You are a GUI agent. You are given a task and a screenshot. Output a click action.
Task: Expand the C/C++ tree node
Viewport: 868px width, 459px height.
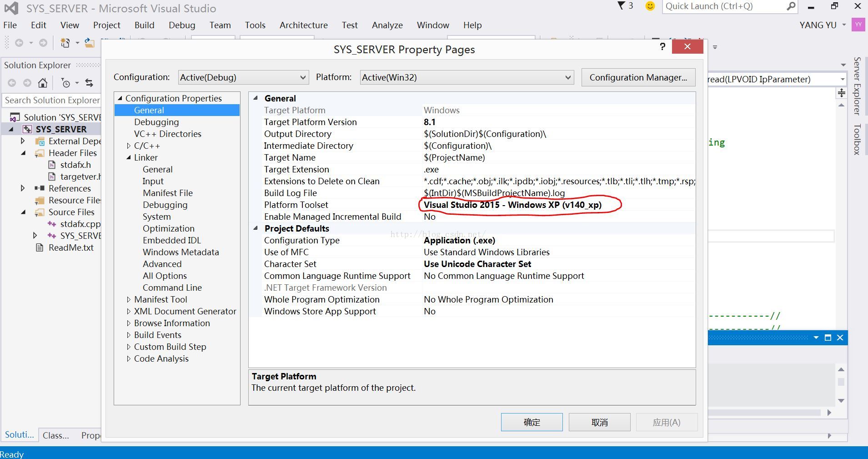click(129, 146)
